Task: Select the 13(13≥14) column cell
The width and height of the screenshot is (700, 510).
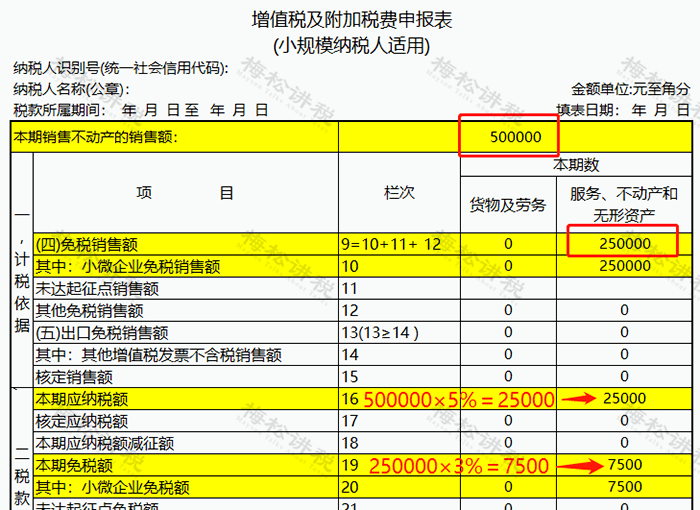Action: pyautogui.click(x=400, y=333)
